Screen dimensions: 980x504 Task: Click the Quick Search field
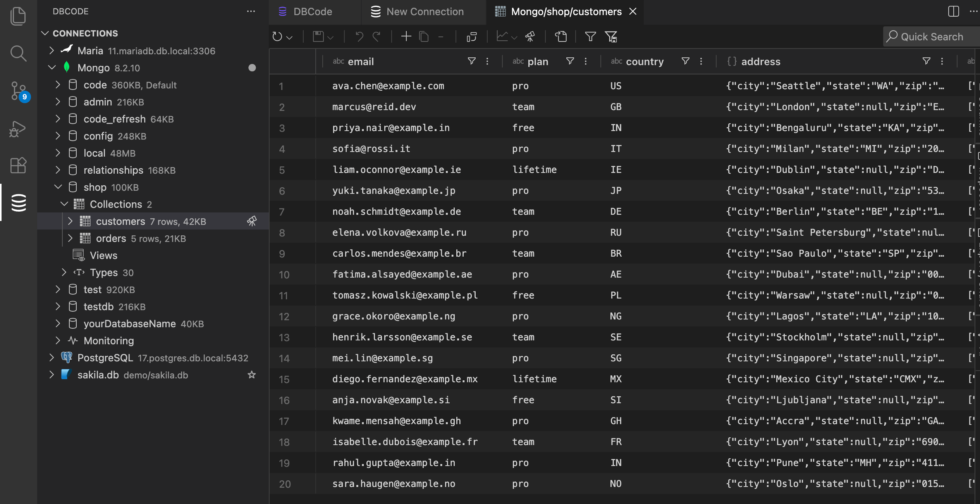pos(932,36)
